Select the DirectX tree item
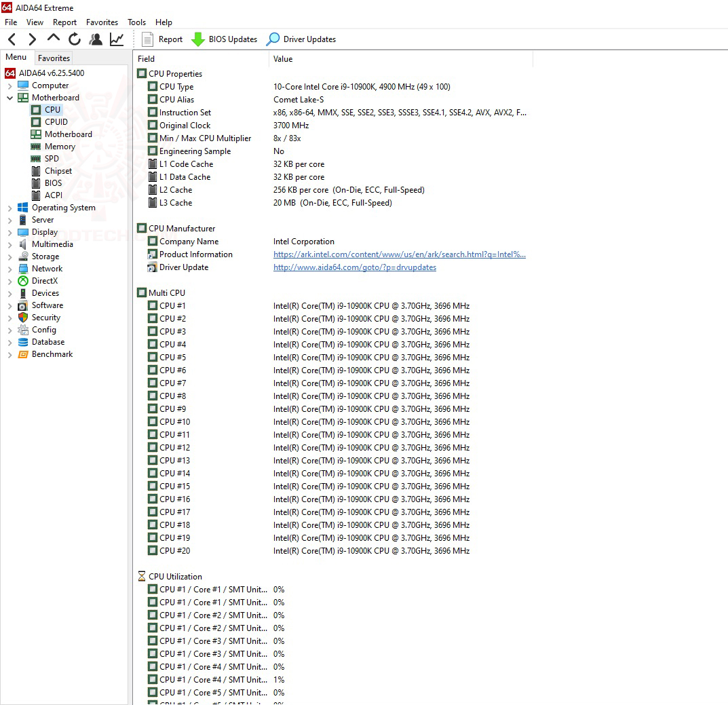 pyautogui.click(x=38, y=281)
